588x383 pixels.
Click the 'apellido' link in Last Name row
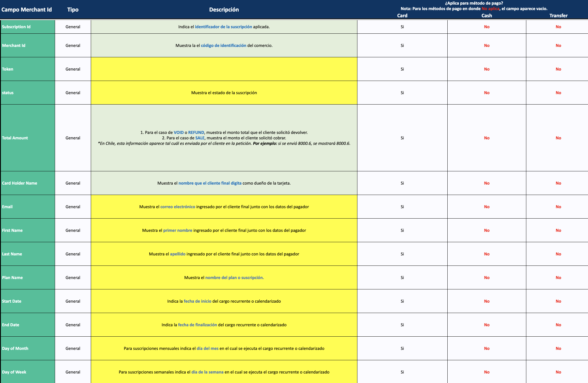[x=178, y=254]
